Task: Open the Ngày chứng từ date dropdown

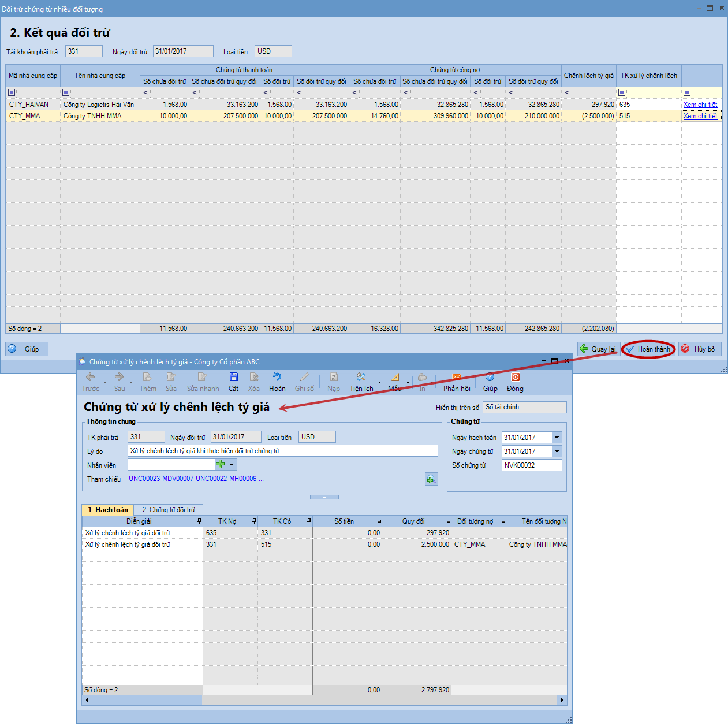Action: pos(557,451)
